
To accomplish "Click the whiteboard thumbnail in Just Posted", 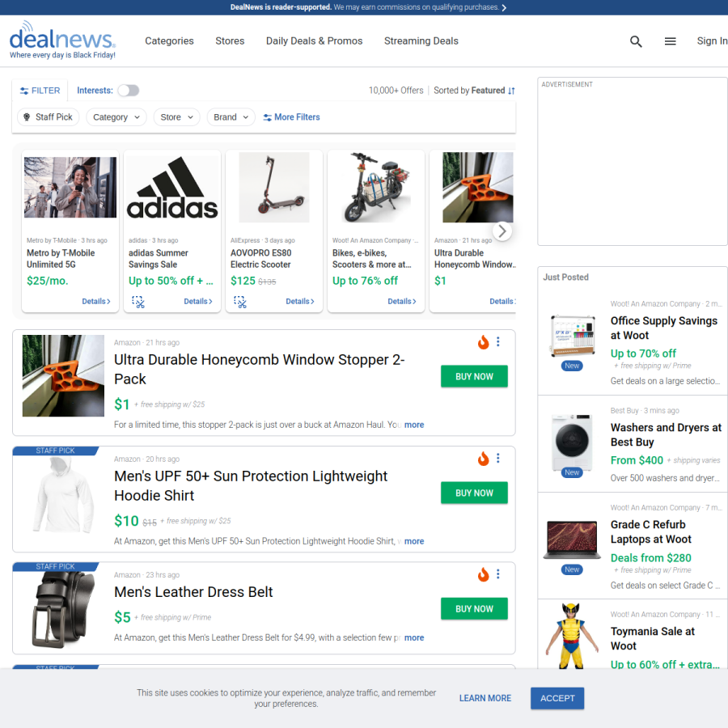I will tap(573, 336).
